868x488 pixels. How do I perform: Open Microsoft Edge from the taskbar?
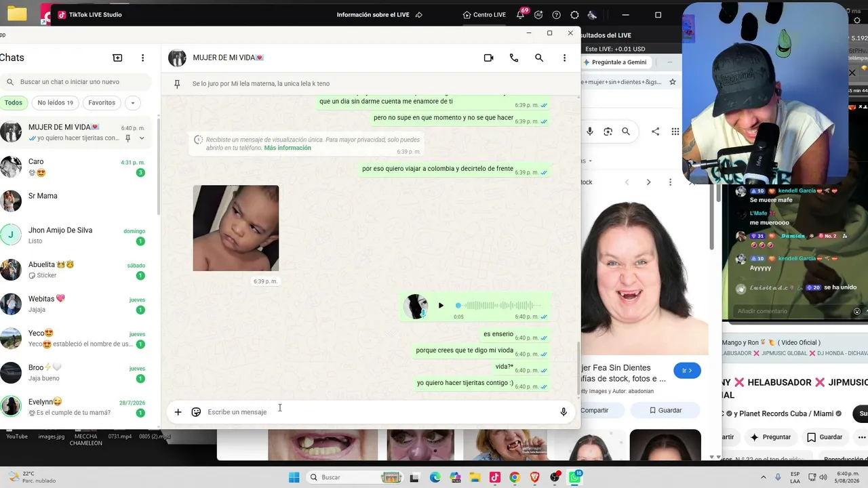[x=435, y=477]
